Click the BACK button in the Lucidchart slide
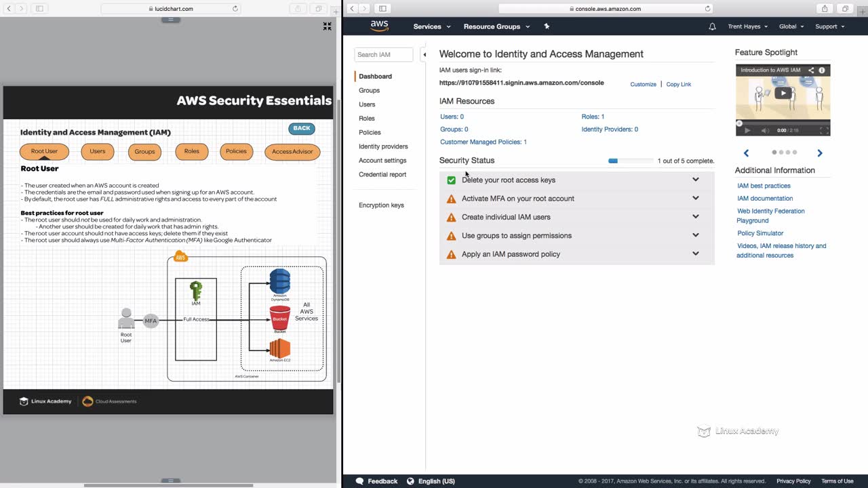The width and height of the screenshot is (868, 488). [302, 128]
